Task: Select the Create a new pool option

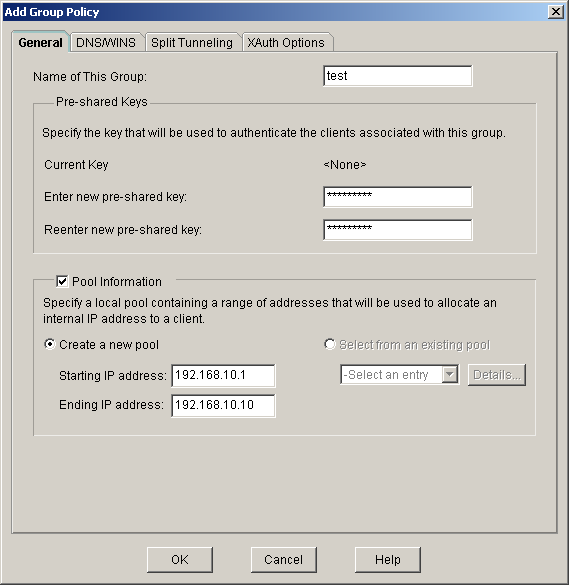Action: [x=49, y=344]
